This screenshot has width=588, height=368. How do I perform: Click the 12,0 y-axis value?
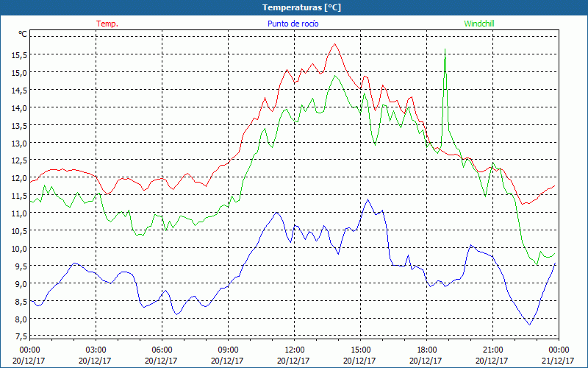[19, 178]
